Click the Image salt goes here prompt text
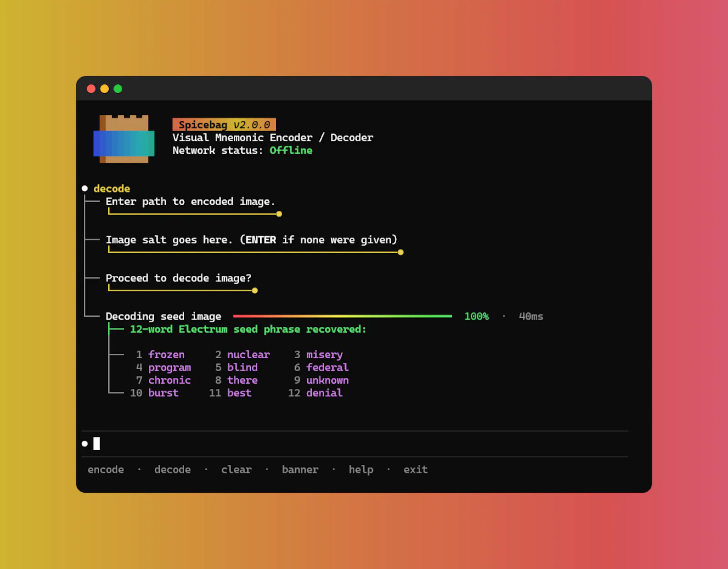 251,240
